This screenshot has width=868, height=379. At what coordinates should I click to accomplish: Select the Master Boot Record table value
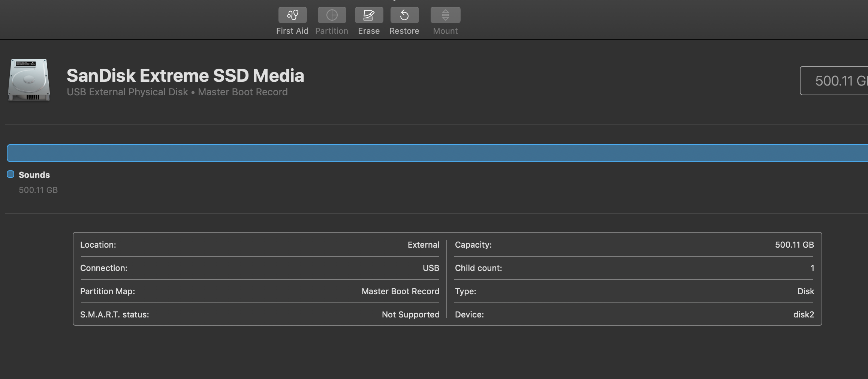[400, 291]
